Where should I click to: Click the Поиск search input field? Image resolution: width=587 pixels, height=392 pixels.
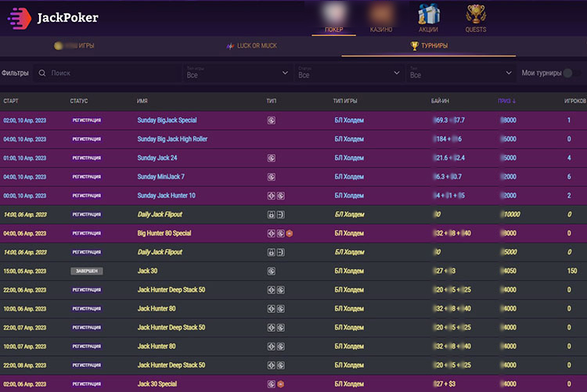[x=110, y=73]
